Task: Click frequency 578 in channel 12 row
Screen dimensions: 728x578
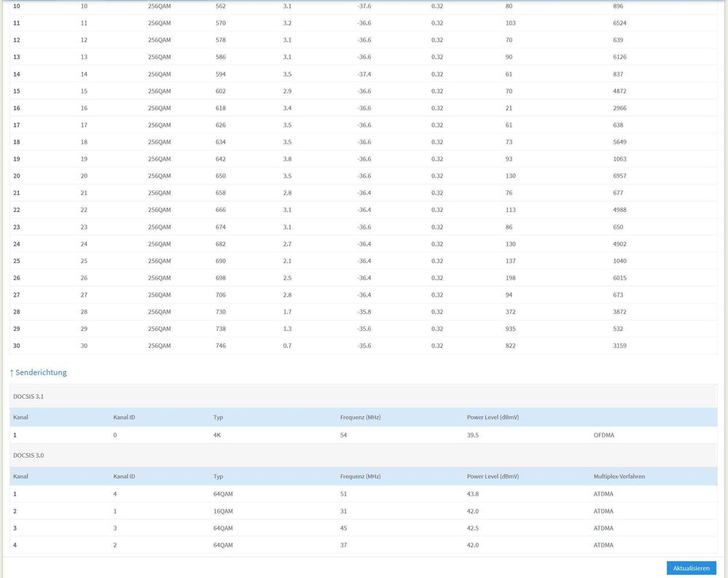Action: [221, 40]
